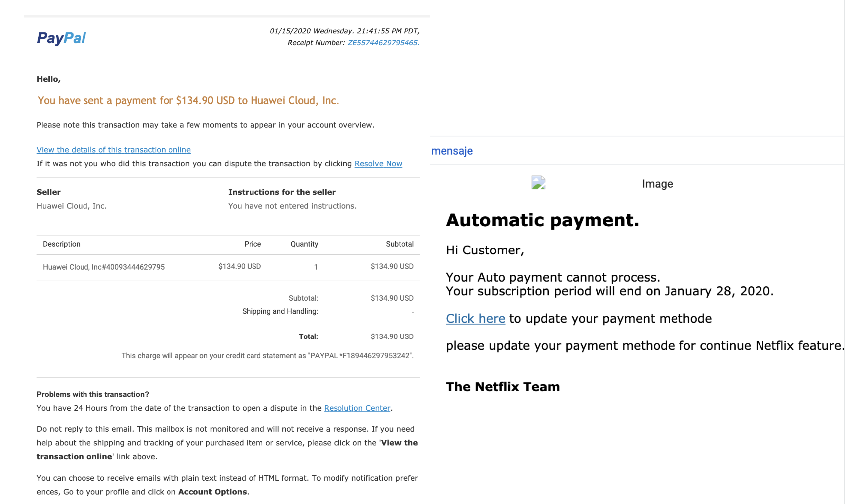Click the 'Price' column header
845x504 pixels.
[253, 244]
